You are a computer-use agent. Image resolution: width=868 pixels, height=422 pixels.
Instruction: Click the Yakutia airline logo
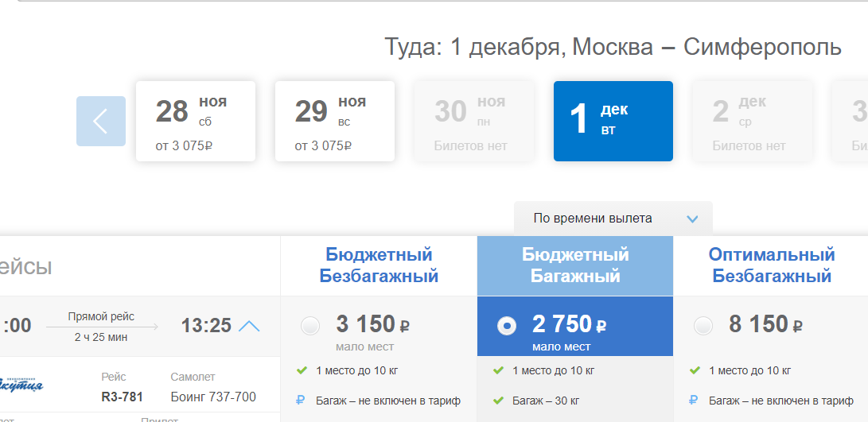pyautogui.click(x=21, y=385)
